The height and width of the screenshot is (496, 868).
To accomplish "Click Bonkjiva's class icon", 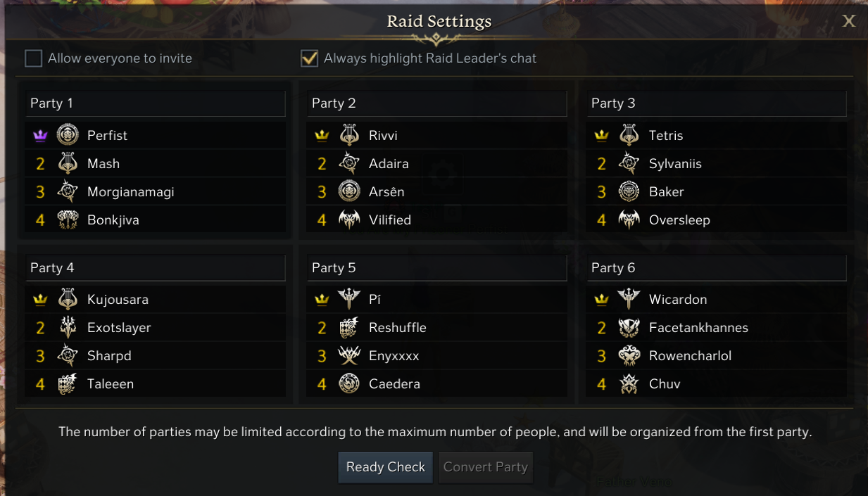I will pos(68,220).
